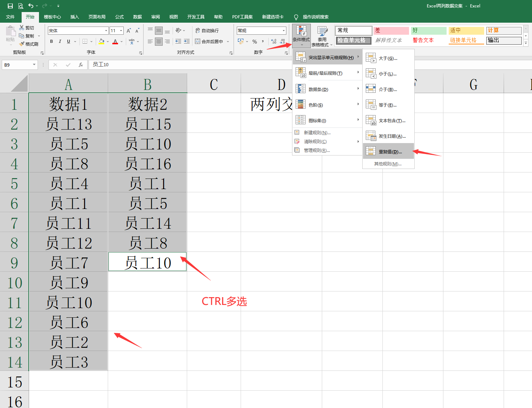The height and width of the screenshot is (408, 532).
Task: Open 套用表格格式 format as table
Action: click(322, 36)
